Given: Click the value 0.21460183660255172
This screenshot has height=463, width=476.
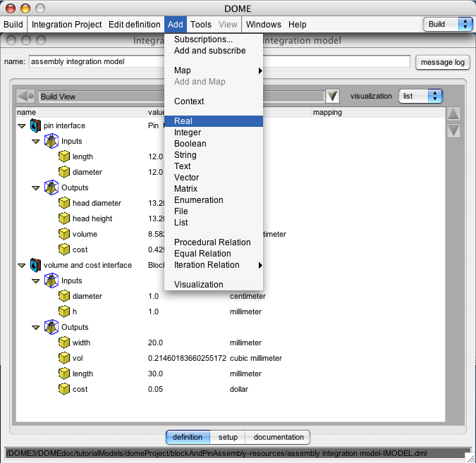Looking at the screenshot, I should pos(187,358).
